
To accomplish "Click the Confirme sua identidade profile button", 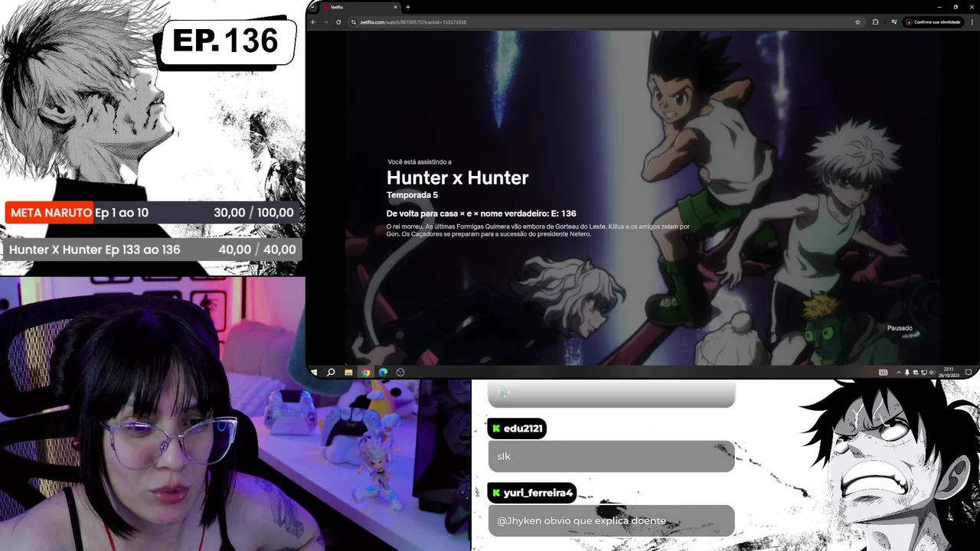I will click(x=933, y=22).
